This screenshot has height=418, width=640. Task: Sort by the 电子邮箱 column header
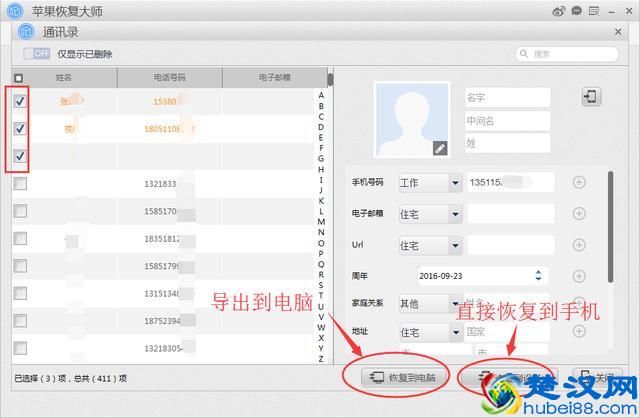click(275, 78)
